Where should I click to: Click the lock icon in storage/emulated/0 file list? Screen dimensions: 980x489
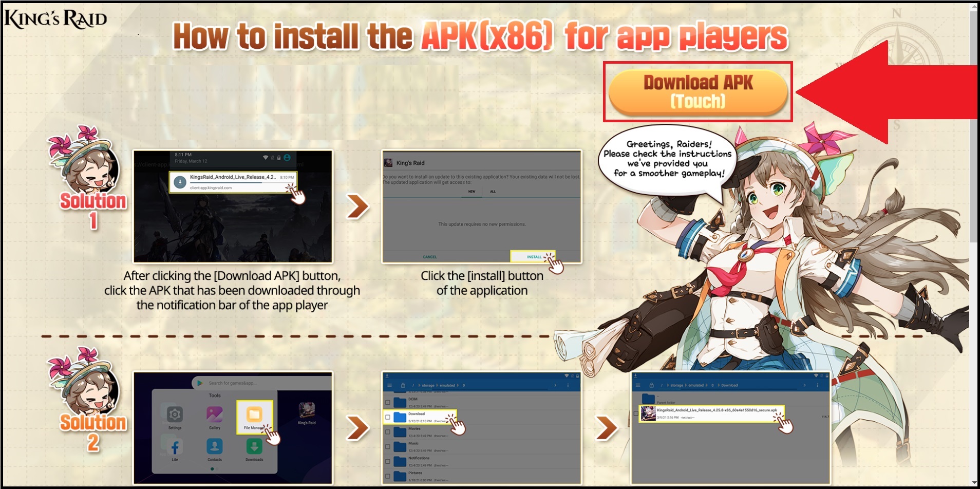tap(403, 385)
